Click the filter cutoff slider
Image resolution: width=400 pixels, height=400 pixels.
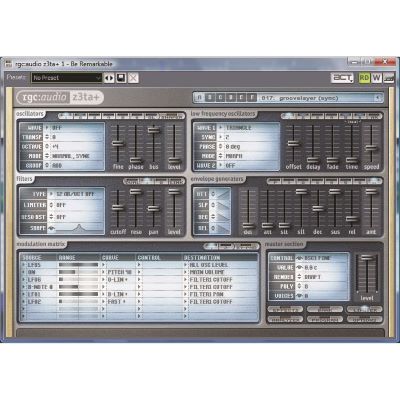[x=118, y=208]
